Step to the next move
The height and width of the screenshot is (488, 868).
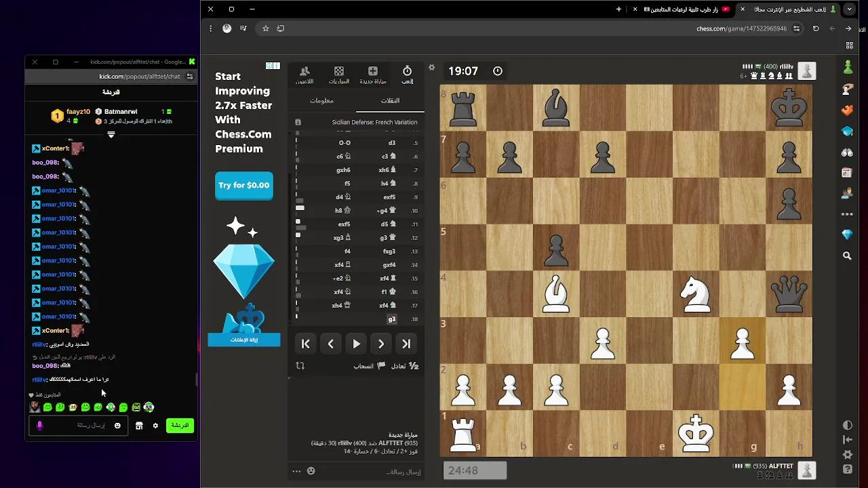(381, 344)
